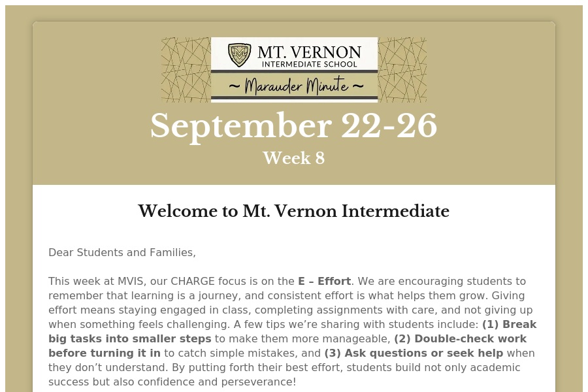Screen dimensions: 588x392
Task: Select the "INTERMEDIATE SCHOOL" banner subtitle
Action: (x=309, y=64)
